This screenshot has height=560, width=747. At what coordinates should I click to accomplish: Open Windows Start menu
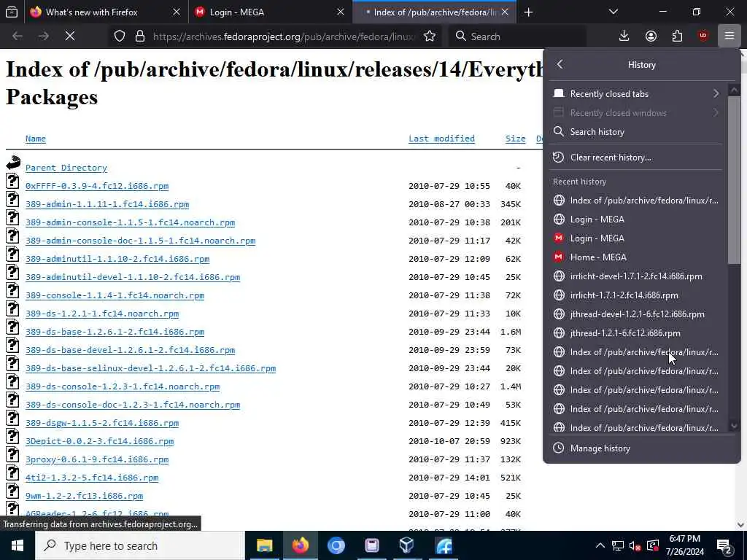click(18, 545)
